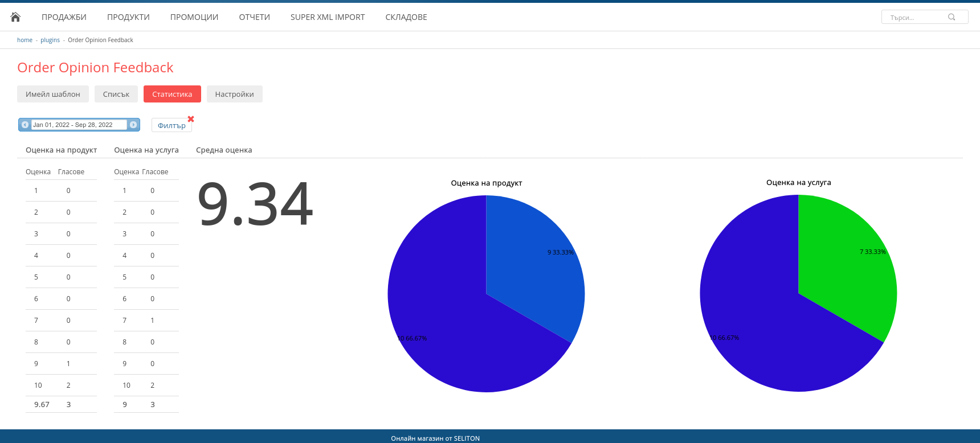980x443 pixels.
Task: Click the search magnifier icon
Action: pyautogui.click(x=952, y=17)
